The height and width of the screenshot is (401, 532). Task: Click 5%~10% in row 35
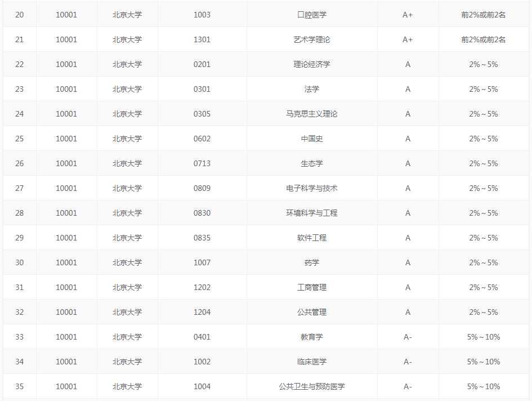pos(484,386)
